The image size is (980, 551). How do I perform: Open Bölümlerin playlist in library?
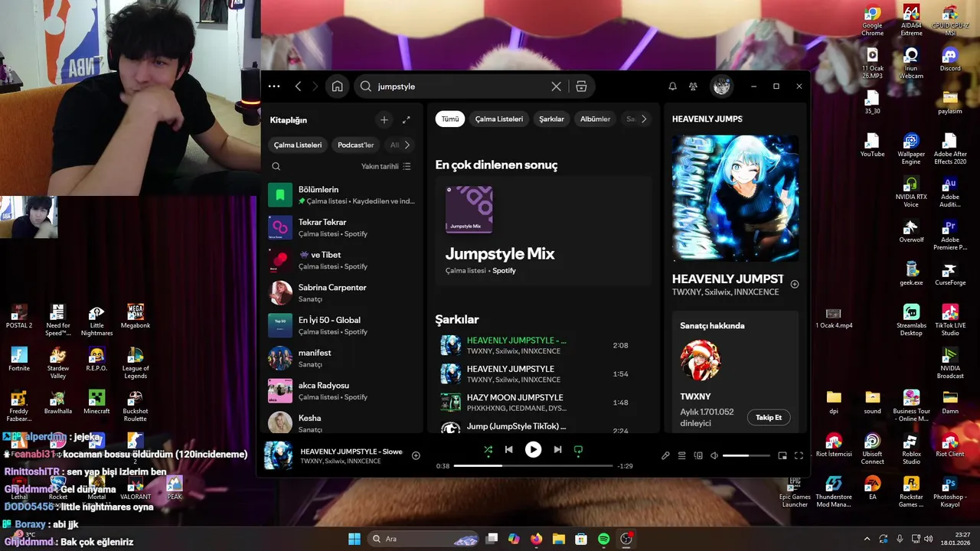[x=342, y=195]
